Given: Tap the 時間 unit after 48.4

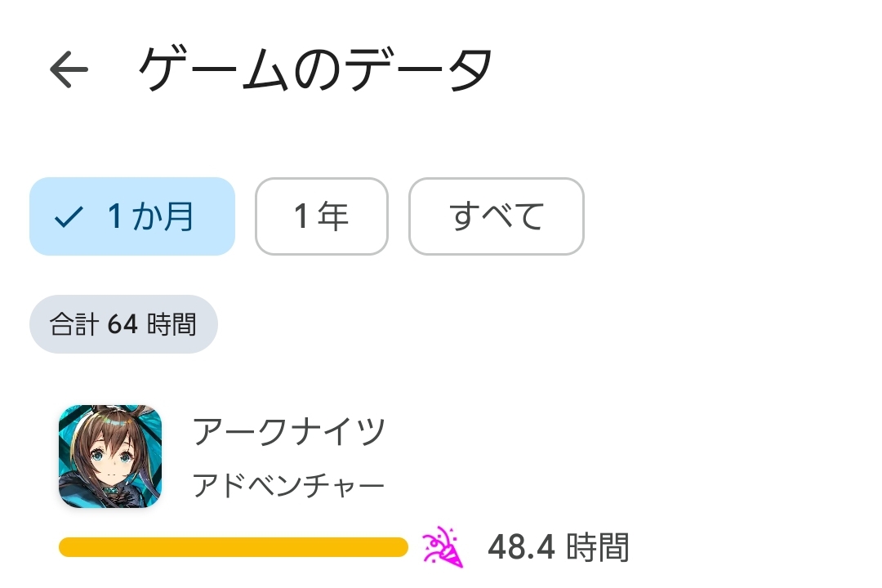Looking at the screenshot, I should coord(600,547).
